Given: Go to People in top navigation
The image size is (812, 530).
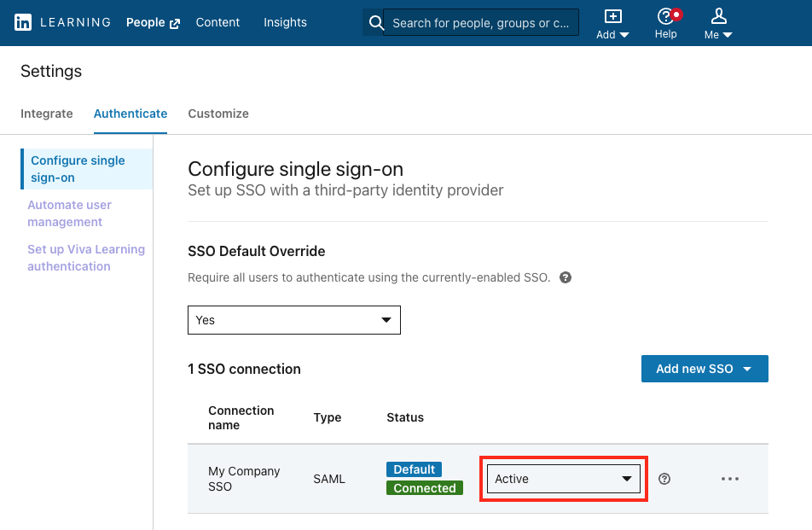Looking at the screenshot, I should (146, 22).
